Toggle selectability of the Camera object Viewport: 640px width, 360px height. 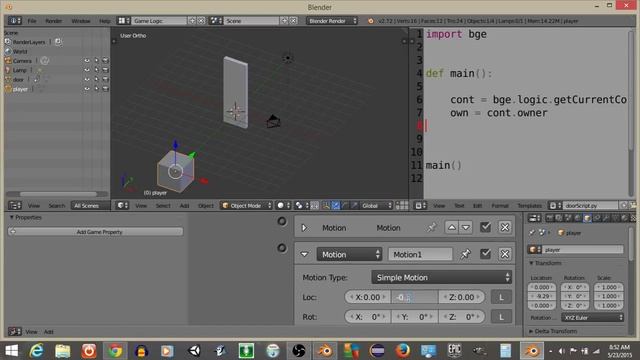(96, 60)
